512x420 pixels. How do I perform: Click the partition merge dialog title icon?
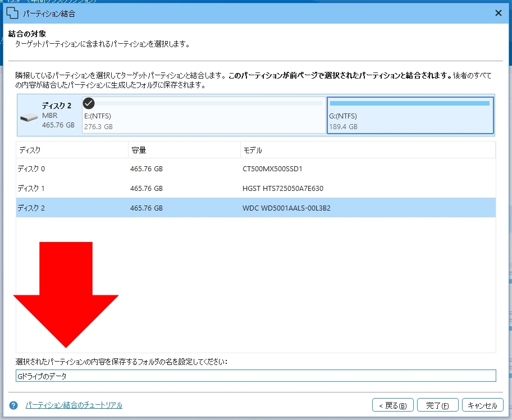(x=12, y=13)
